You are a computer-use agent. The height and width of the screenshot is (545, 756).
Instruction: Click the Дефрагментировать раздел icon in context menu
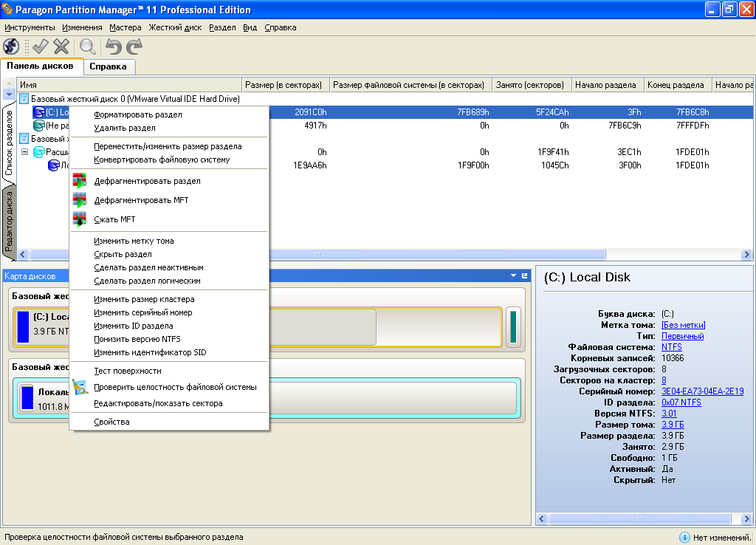80,181
